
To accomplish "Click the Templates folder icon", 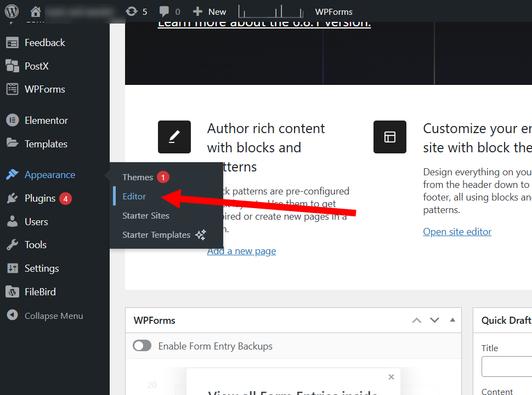I will pos(13,143).
